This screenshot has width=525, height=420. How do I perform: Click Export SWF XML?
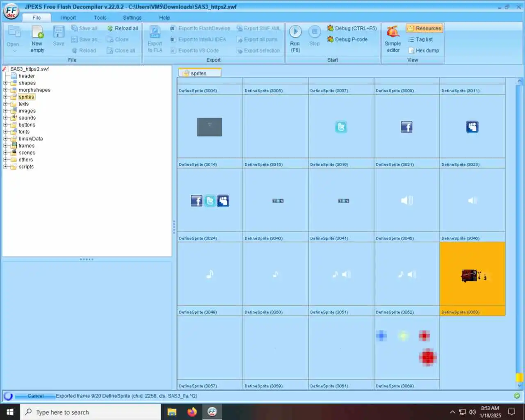click(x=259, y=28)
